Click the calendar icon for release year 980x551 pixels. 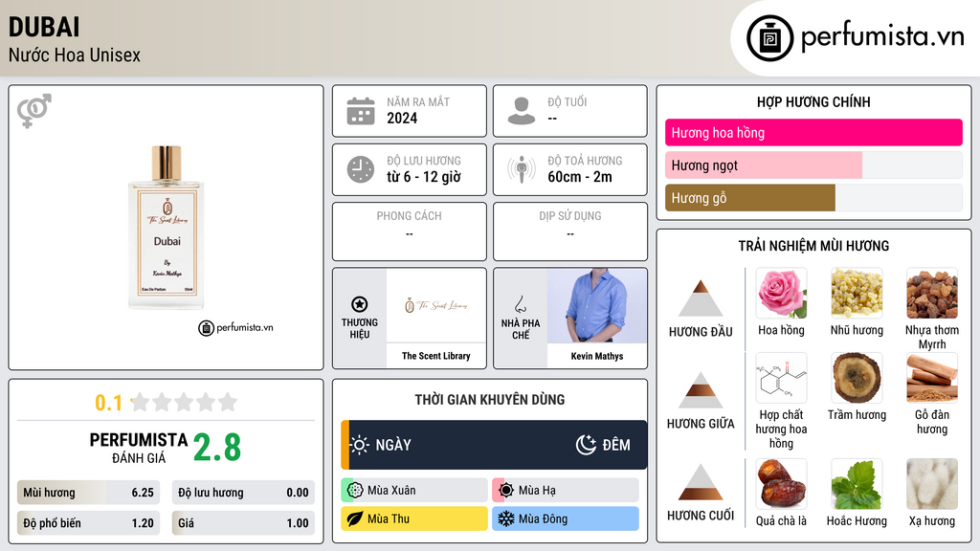[361, 111]
